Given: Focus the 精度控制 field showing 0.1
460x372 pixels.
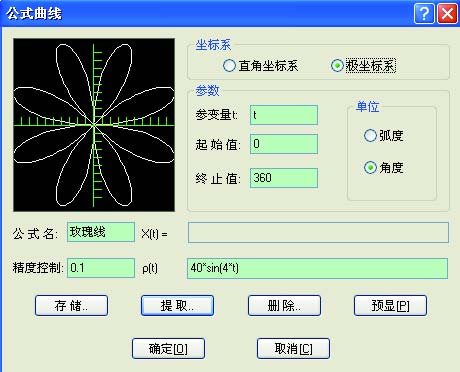Looking at the screenshot, I should (101, 268).
